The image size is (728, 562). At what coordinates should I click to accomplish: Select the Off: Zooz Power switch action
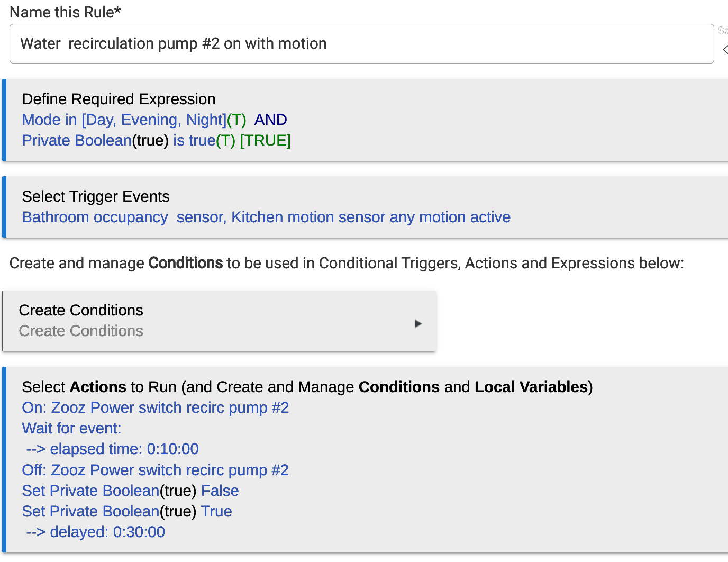(155, 470)
